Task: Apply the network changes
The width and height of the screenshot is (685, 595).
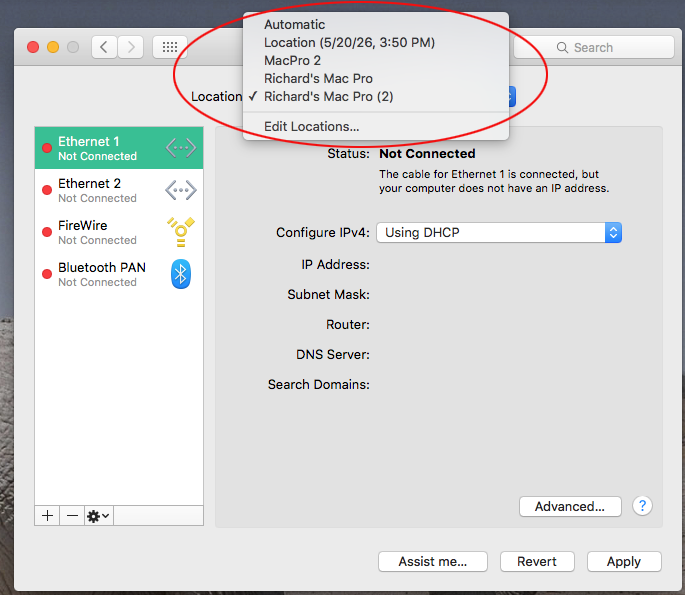Action: tap(624, 561)
